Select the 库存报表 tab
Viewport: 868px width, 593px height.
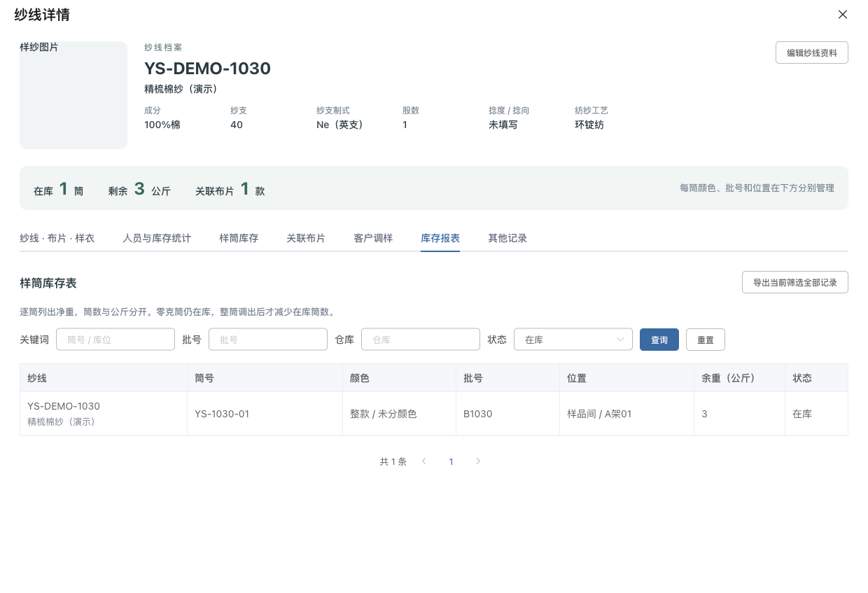[x=440, y=238]
